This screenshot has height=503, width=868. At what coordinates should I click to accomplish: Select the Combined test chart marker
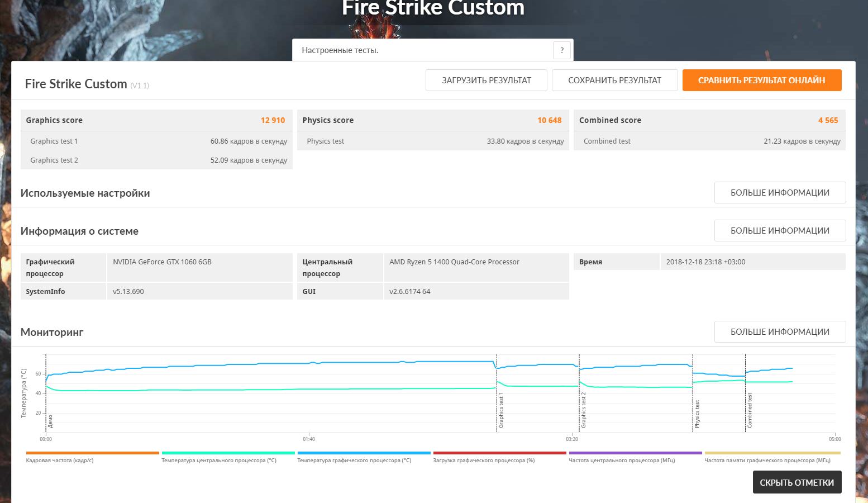750,411
